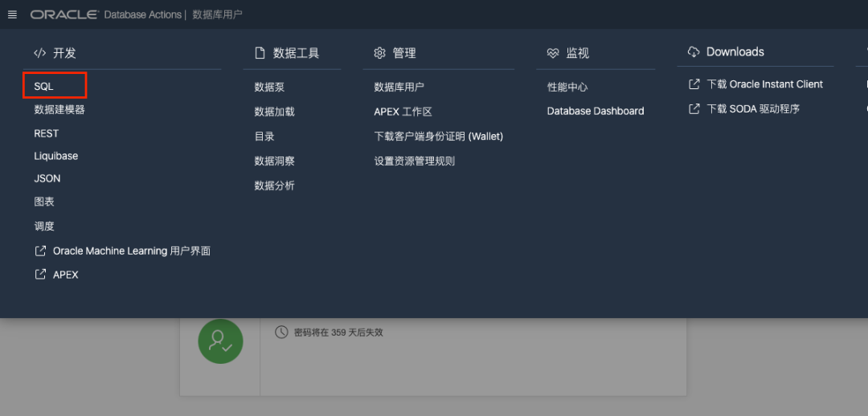This screenshot has height=416, width=868.
Task: Open APEX 工作区
Action: click(403, 112)
